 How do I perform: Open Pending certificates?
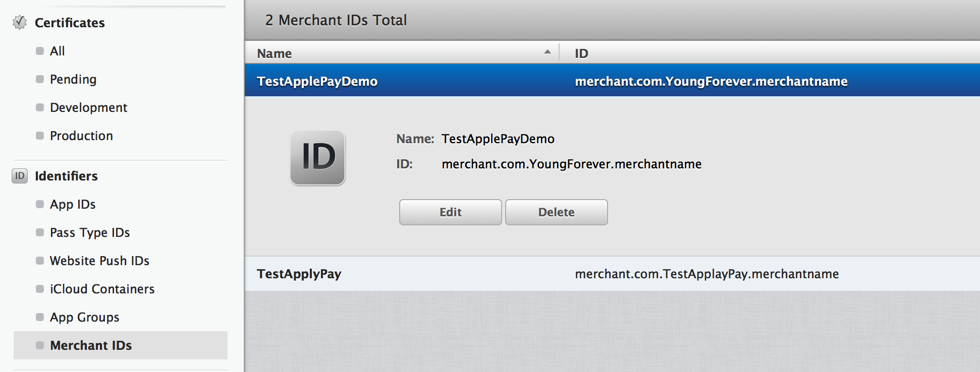73,79
